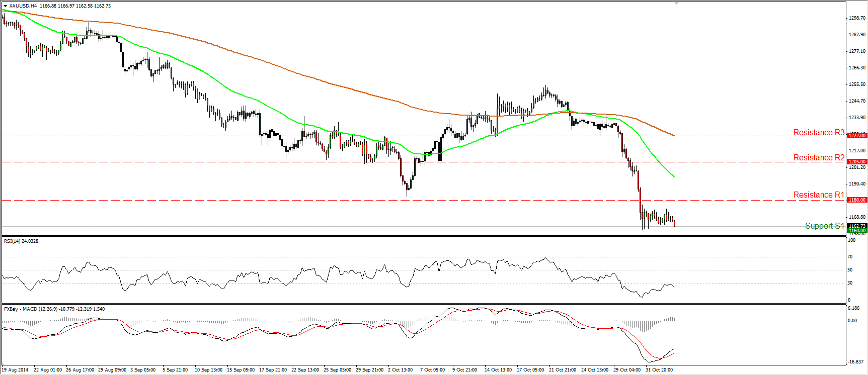The image size is (868, 375).
Task: Click the 29 Sep 21:00 time label
Action: pyautogui.click(x=370, y=370)
